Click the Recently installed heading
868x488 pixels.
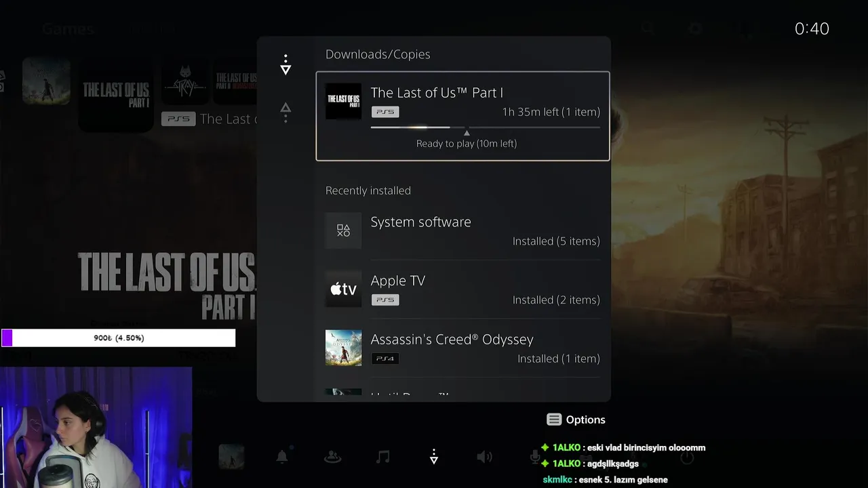(368, 190)
